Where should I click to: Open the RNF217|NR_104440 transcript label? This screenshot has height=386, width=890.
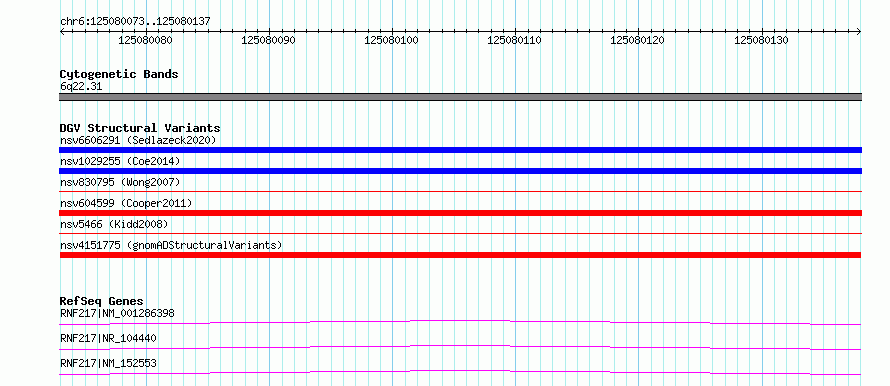[x=108, y=338]
